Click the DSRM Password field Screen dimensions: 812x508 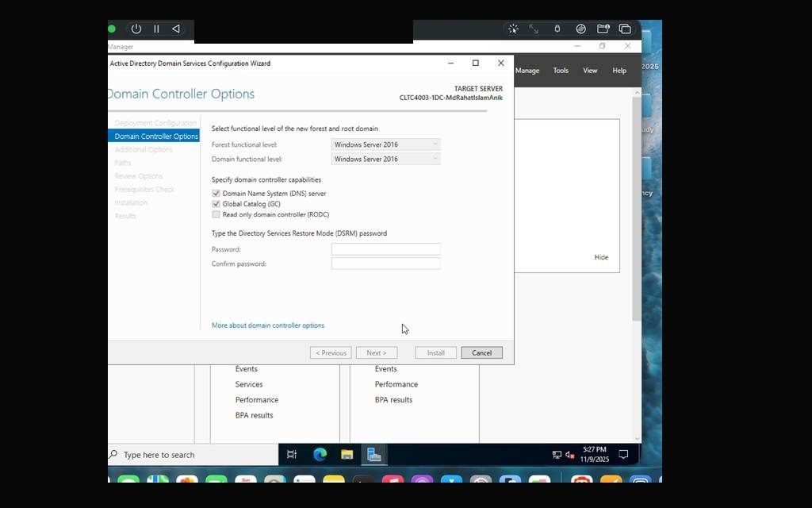click(386, 249)
